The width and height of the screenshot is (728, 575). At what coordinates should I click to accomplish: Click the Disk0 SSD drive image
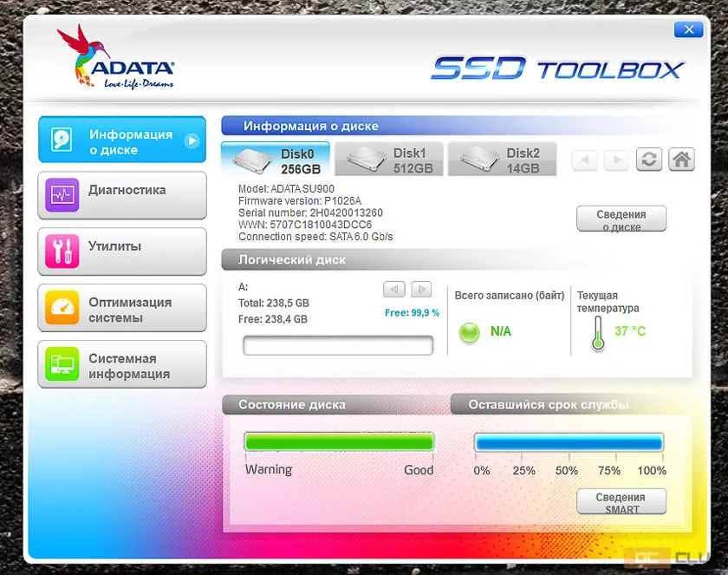(252, 160)
